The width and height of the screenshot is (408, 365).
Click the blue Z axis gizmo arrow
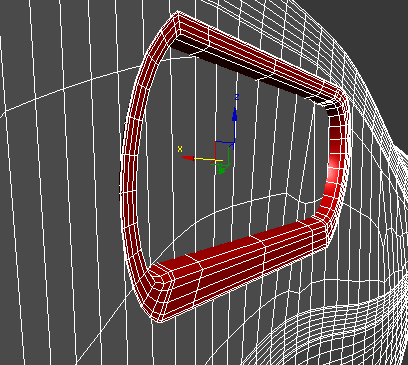(235, 114)
